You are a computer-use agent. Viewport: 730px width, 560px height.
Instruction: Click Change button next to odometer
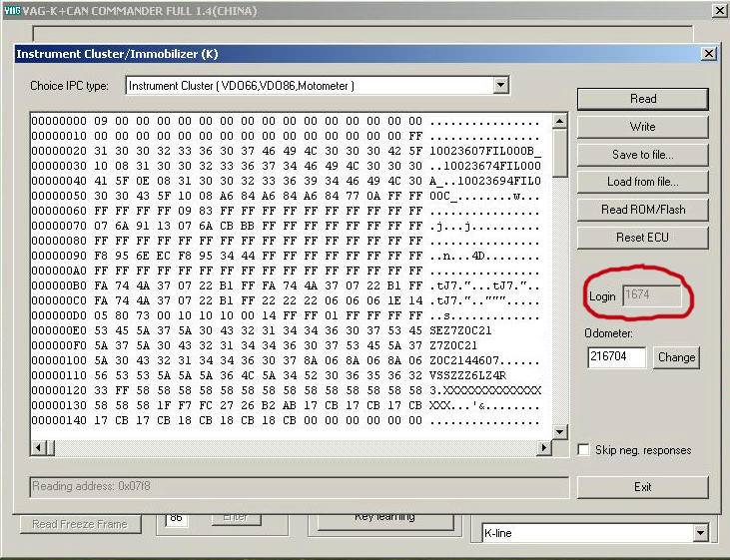point(676,357)
